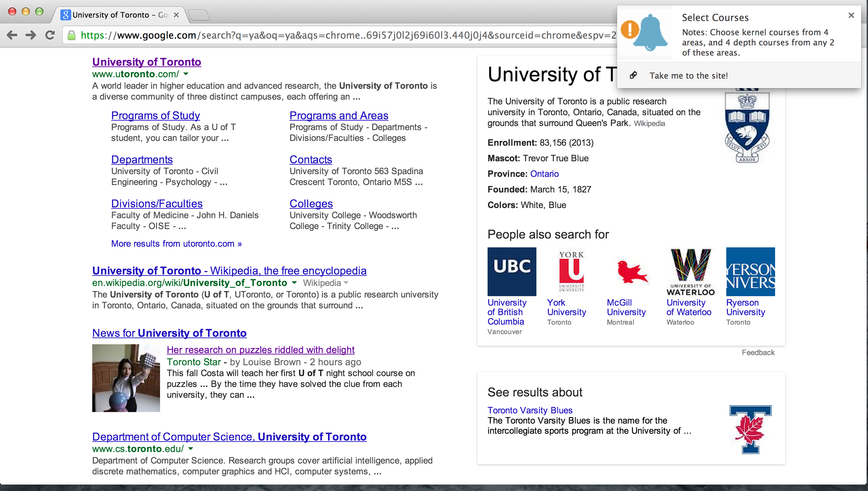The image size is (868, 491).
Task: Click the University of Waterloo logo
Action: click(690, 271)
